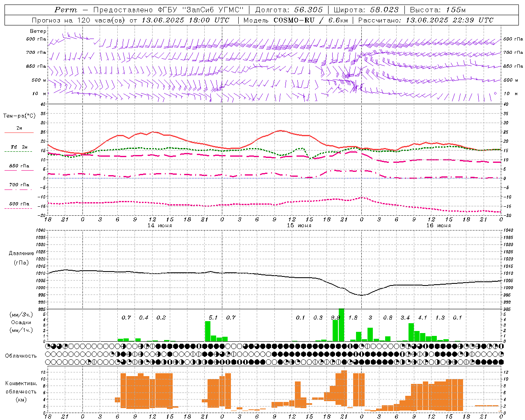Screen dimensions: 525x420
Task: Click the forecast start "13.06.2025 18:00 UTC"
Action: pos(185,20)
